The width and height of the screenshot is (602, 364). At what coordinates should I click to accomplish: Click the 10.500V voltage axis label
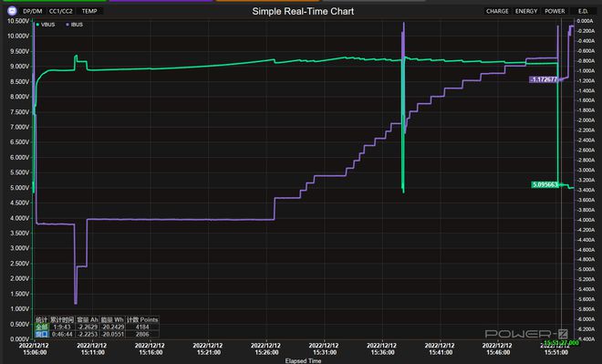pyautogui.click(x=17, y=21)
